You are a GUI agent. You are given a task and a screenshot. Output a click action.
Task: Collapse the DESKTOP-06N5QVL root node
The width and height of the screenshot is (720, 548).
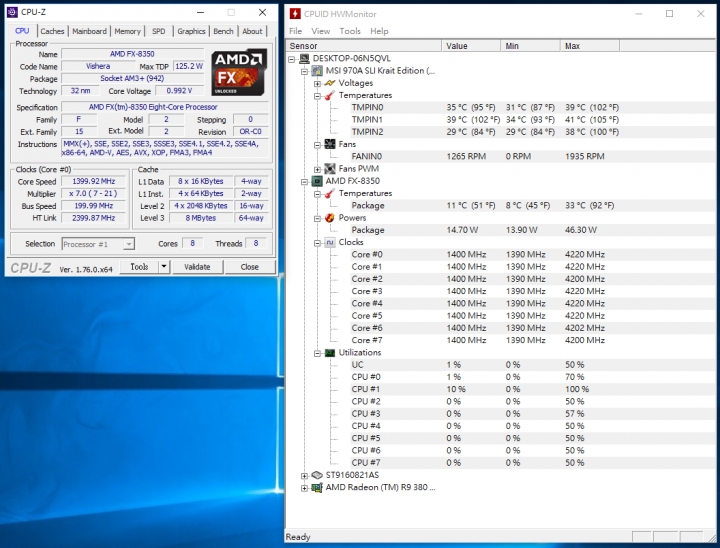(292, 59)
